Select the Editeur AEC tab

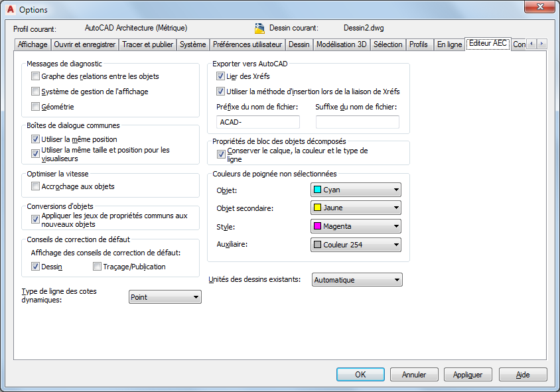click(488, 44)
